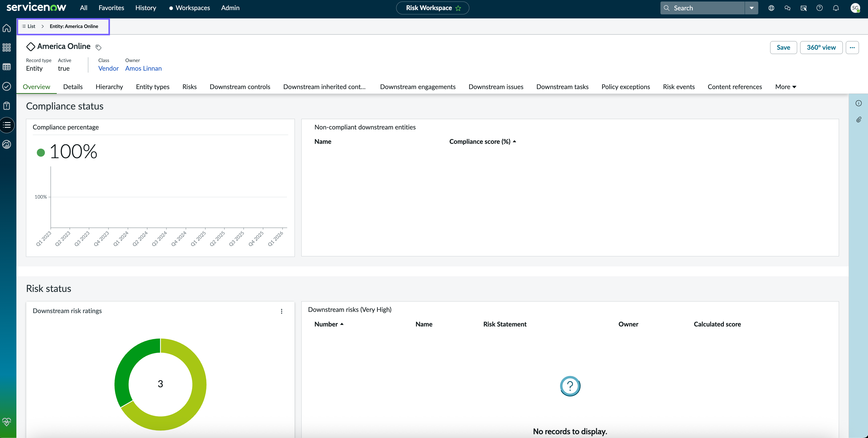The height and width of the screenshot is (438, 868).
Task: Click the tag icon next to America Online
Action: pos(98,47)
